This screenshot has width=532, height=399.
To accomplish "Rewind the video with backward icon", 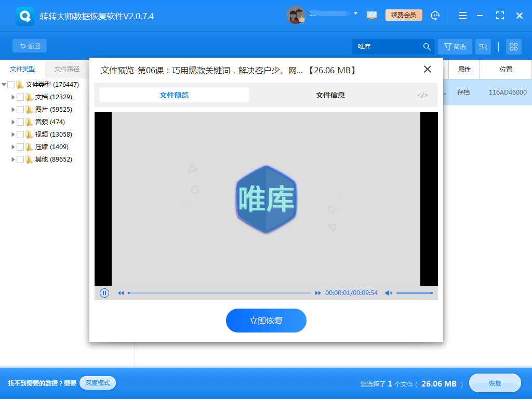I will (x=121, y=293).
